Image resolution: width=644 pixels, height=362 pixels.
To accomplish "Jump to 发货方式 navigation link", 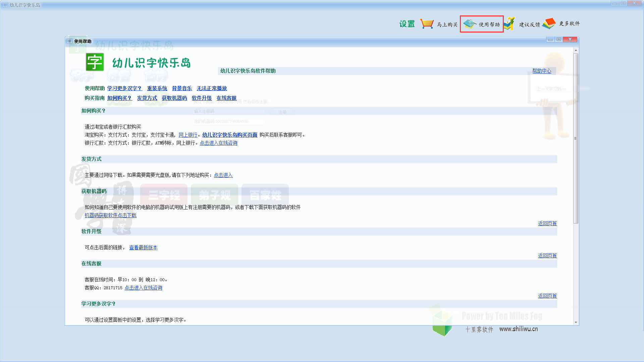I will (147, 98).
